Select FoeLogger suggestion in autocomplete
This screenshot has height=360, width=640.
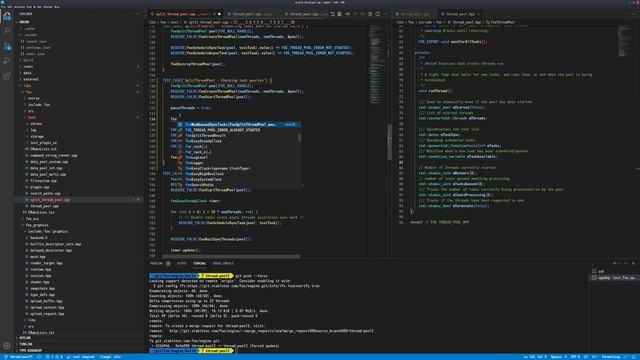click(x=239, y=163)
